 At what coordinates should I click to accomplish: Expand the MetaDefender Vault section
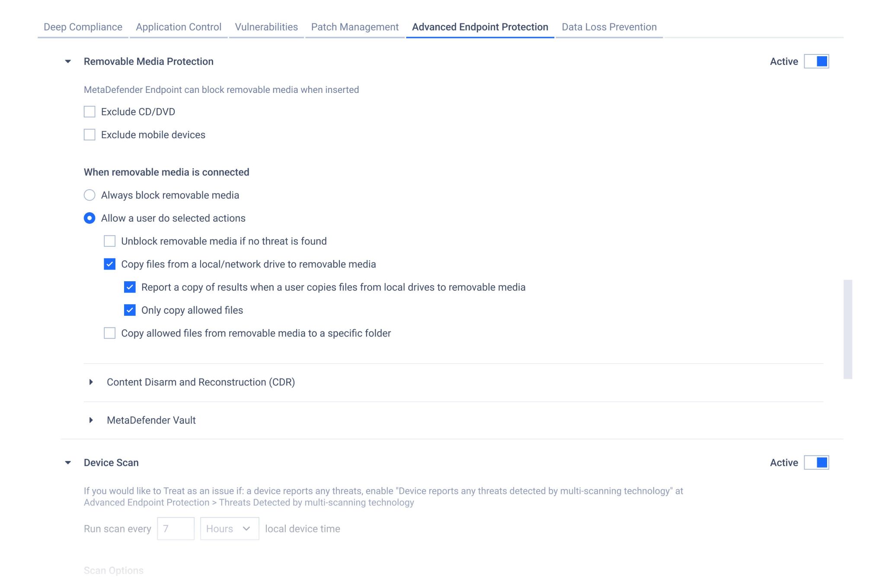point(91,420)
